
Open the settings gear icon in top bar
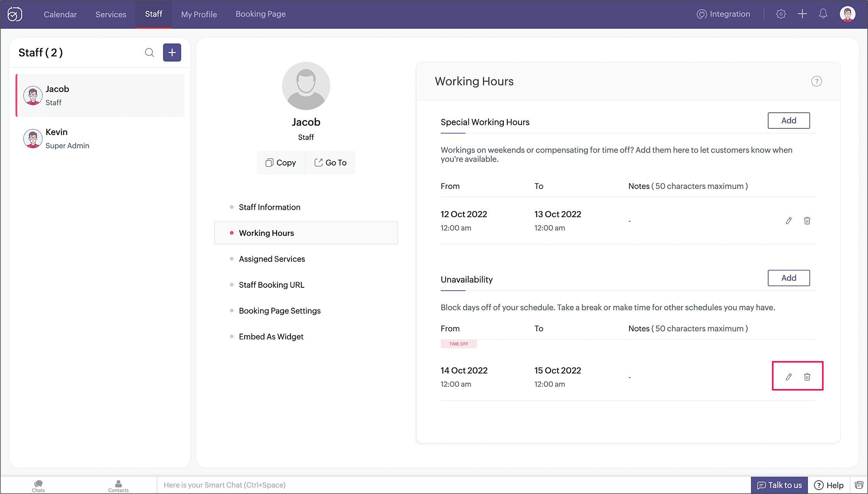click(x=781, y=14)
